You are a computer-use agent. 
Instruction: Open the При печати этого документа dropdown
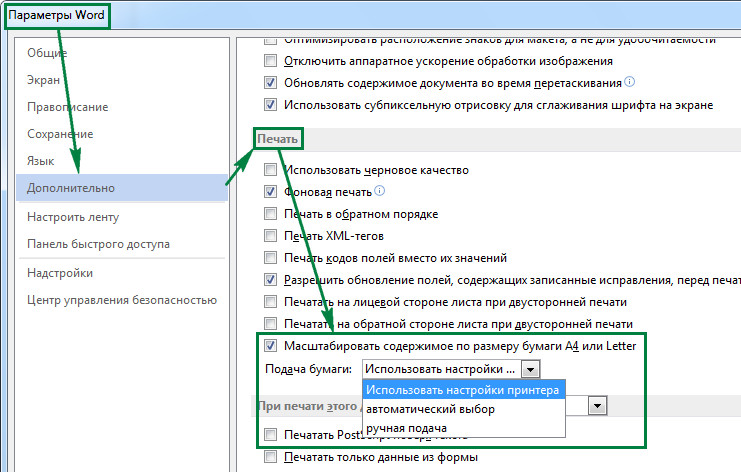click(x=597, y=406)
